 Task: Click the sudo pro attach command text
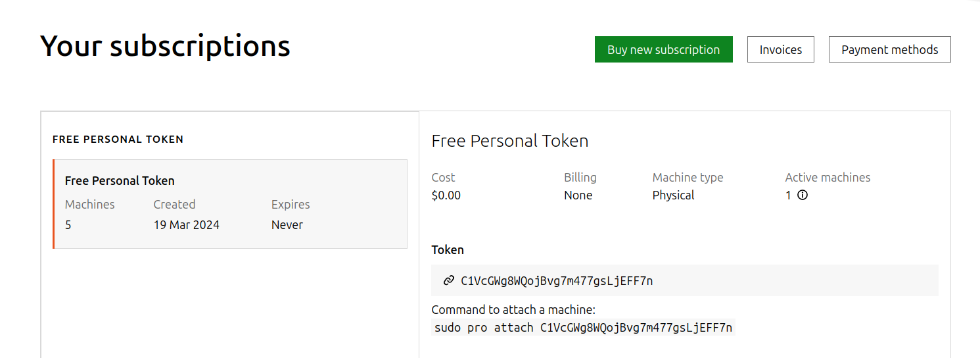(583, 328)
